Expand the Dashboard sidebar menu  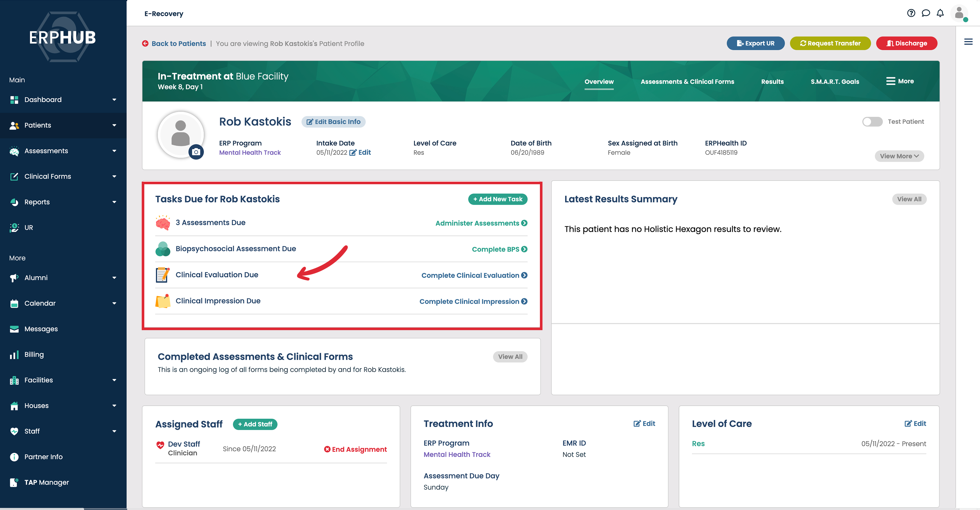(114, 100)
